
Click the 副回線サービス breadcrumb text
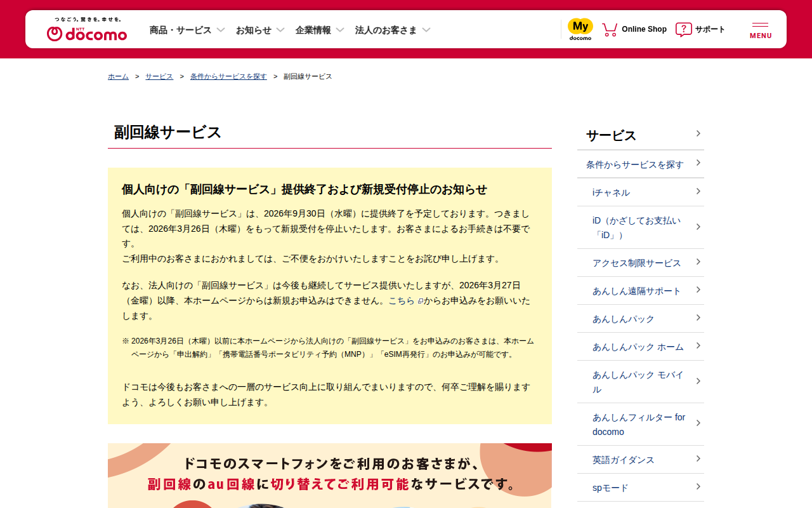pyautogui.click(x=308, y=76)
